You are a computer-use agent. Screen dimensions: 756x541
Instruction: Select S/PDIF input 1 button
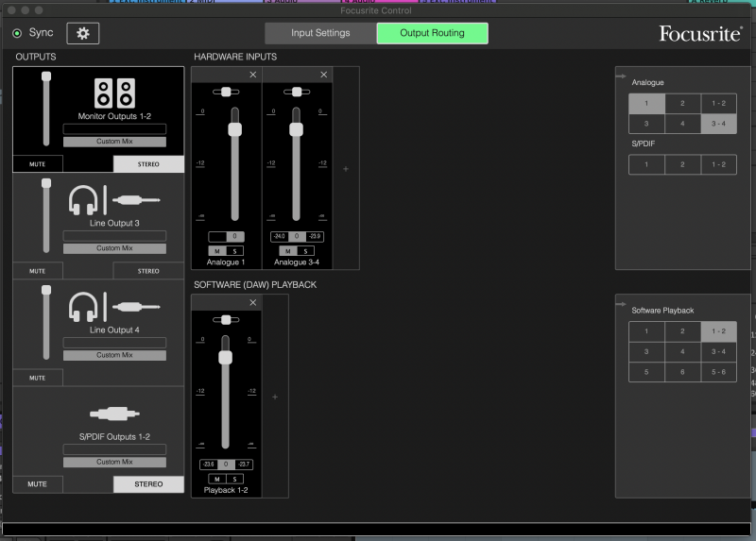click(646, 165)
